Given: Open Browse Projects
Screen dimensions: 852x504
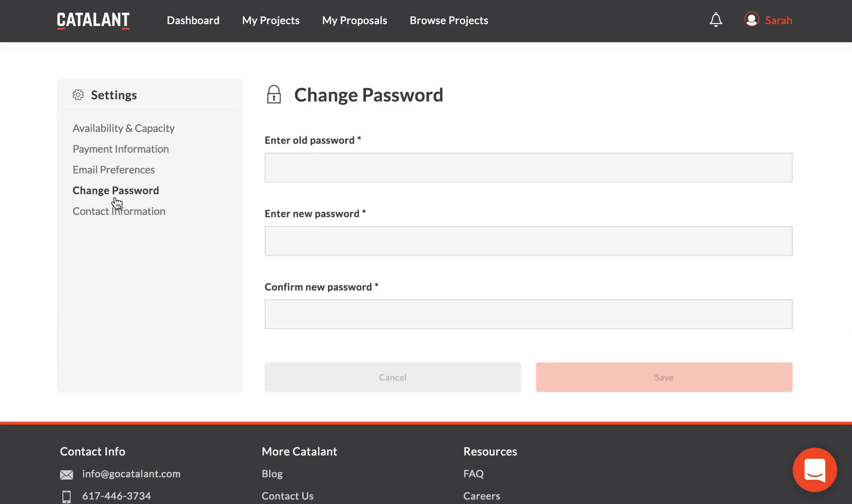Looking at the screenshot, I should (x=449, y=20).
